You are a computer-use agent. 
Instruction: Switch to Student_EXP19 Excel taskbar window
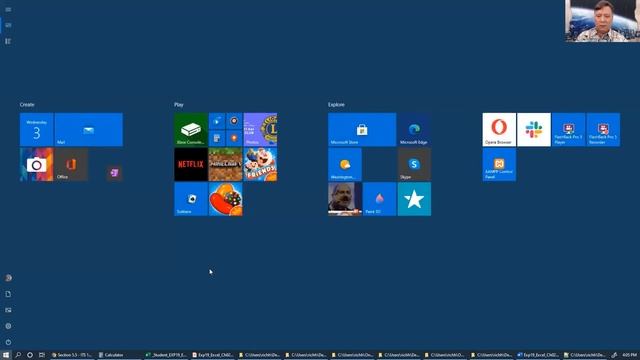[x=166, y=355]
